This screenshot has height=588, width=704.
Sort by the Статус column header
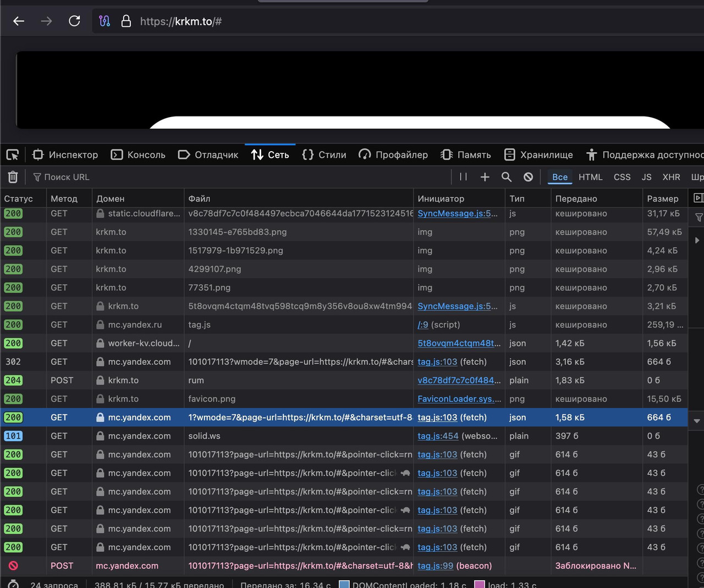23,198
